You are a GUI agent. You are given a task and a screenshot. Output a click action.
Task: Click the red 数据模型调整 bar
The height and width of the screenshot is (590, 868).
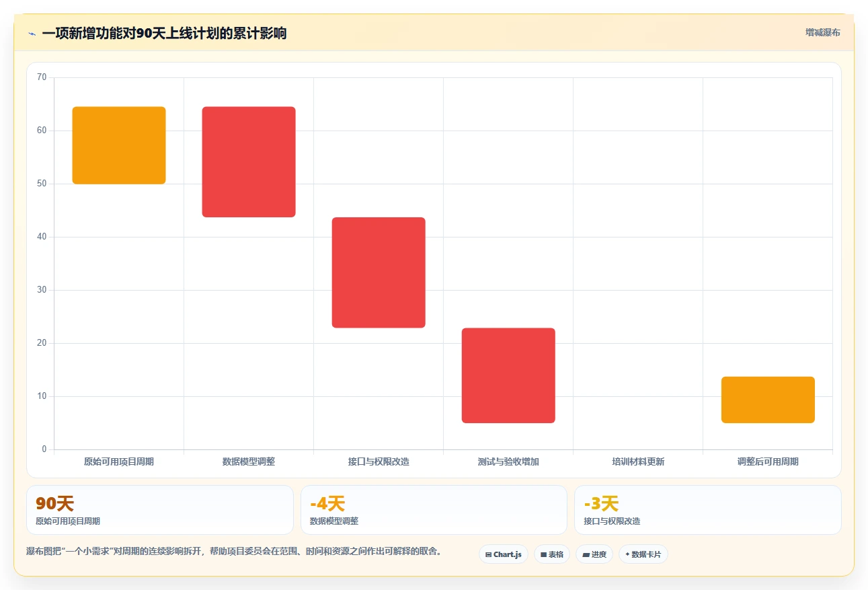tap(249, 162)
